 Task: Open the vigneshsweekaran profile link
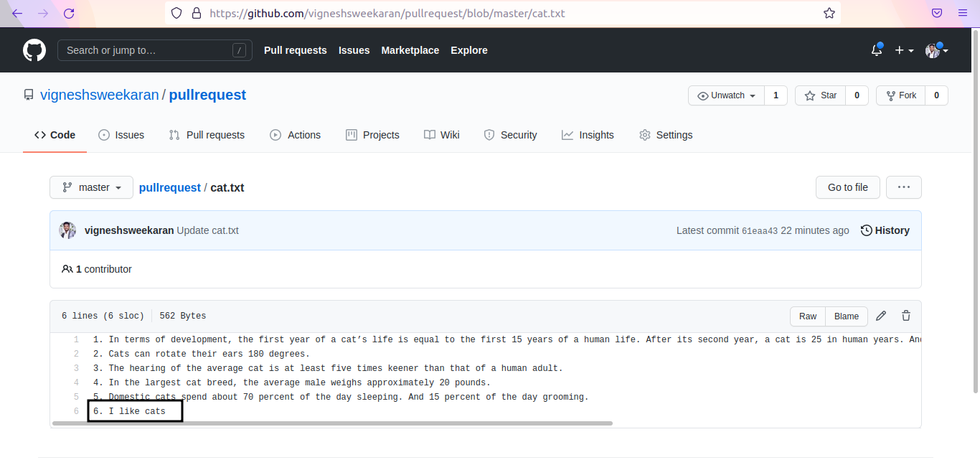[x=99, y=94]
